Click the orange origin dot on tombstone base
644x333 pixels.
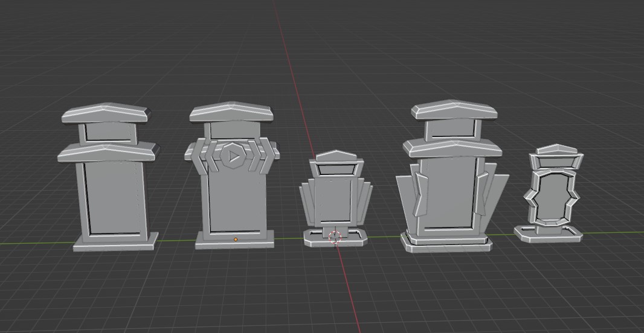(236, 239)
